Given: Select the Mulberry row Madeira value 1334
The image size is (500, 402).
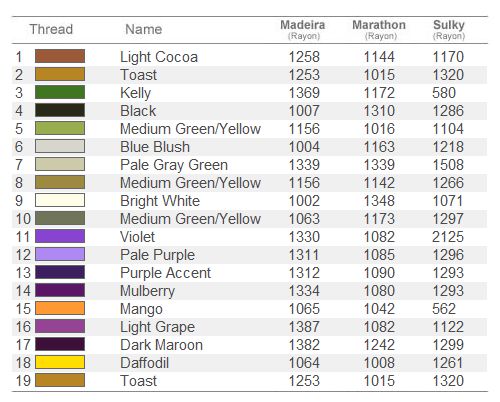Looking at the screenshot, I should pyautogui.click(x=304, y=291).
